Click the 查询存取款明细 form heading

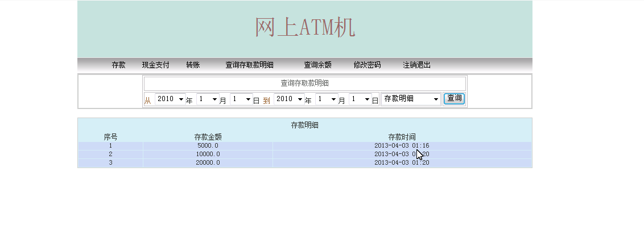(x=305, y=83)
